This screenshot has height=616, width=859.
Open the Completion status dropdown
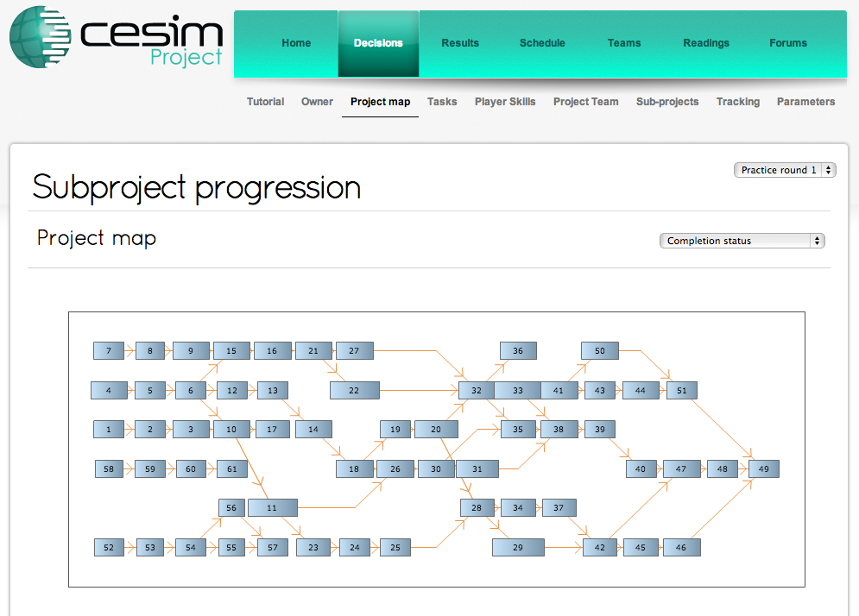point(742,241)
